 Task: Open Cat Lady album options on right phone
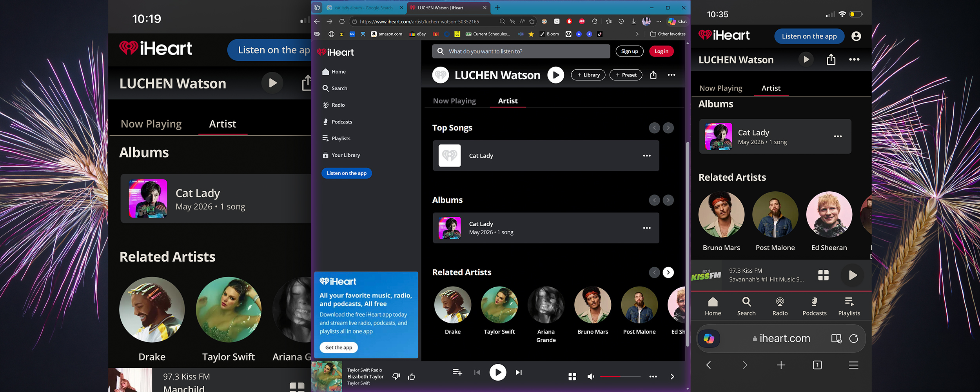coord(838,136)
